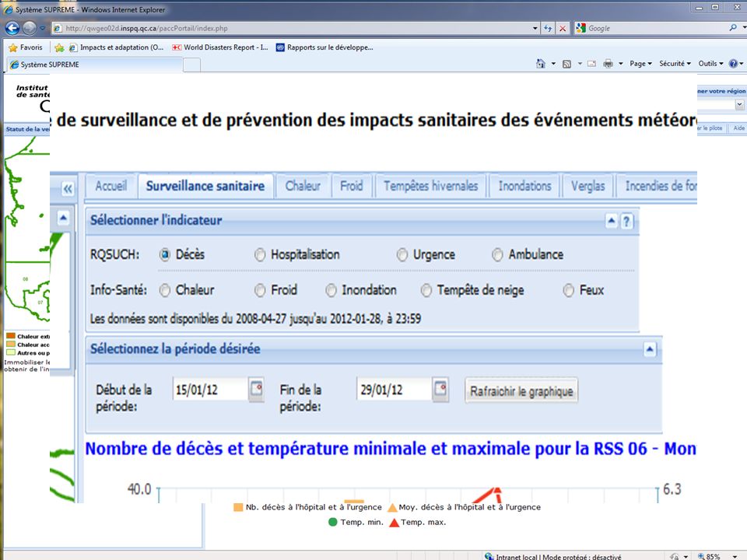Click the add-to-favorites star icon
Screen dimensions: 747x560
[x=59, y=47]
